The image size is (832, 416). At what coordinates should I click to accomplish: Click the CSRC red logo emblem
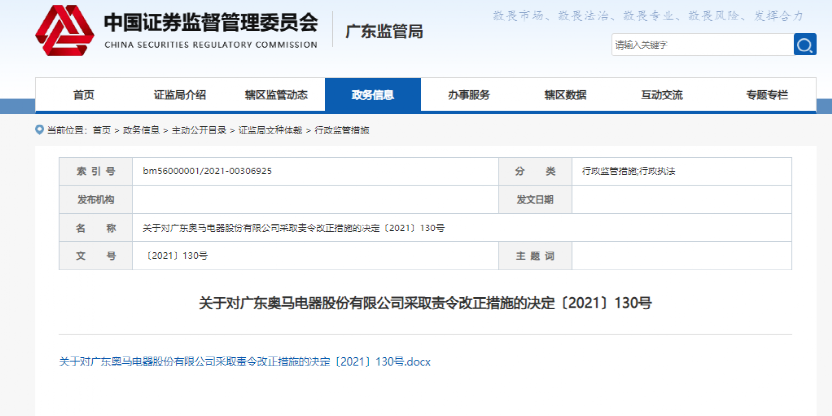[65, 30]
